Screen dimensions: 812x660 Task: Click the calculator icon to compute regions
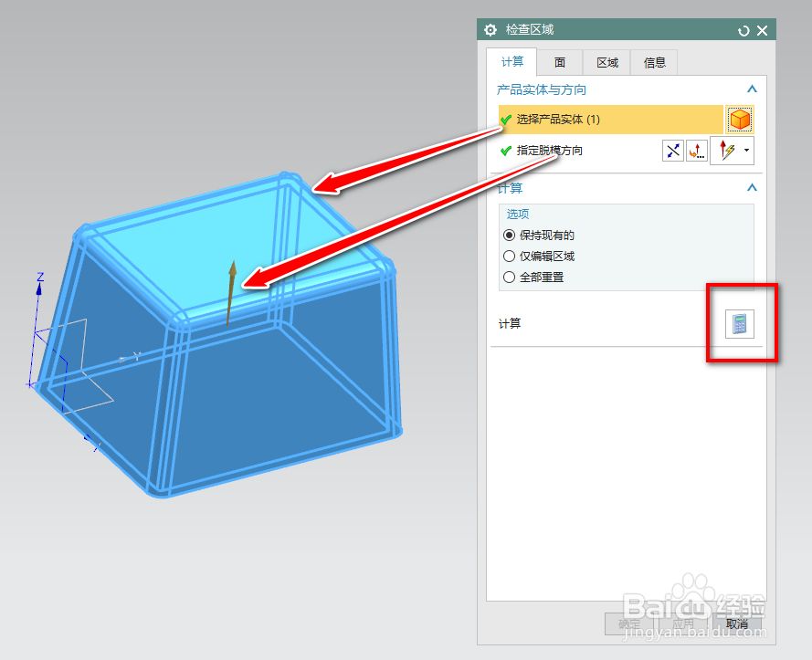coord(740,324)
